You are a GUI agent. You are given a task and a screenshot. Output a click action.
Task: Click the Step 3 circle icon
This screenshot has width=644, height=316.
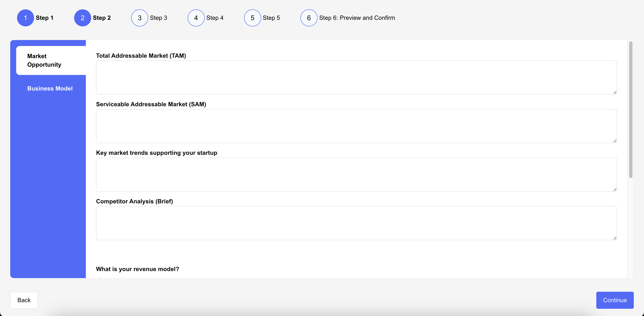coord(139,18)
